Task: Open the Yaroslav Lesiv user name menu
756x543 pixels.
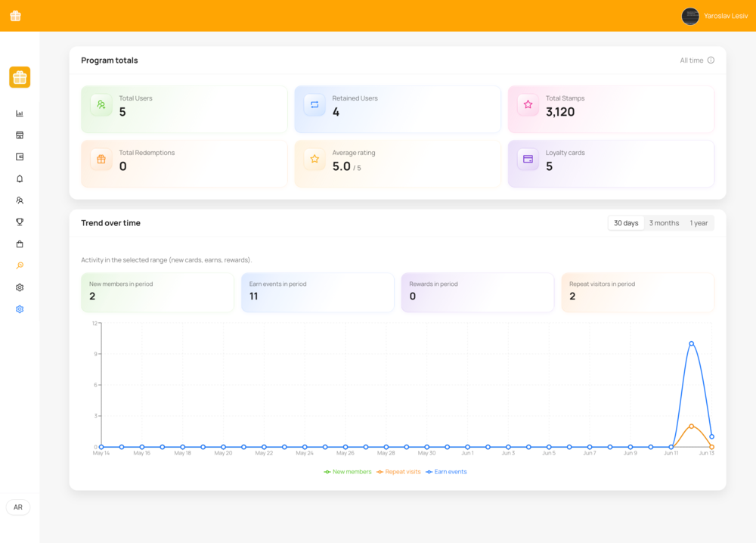Action: [x=726, y=16]
